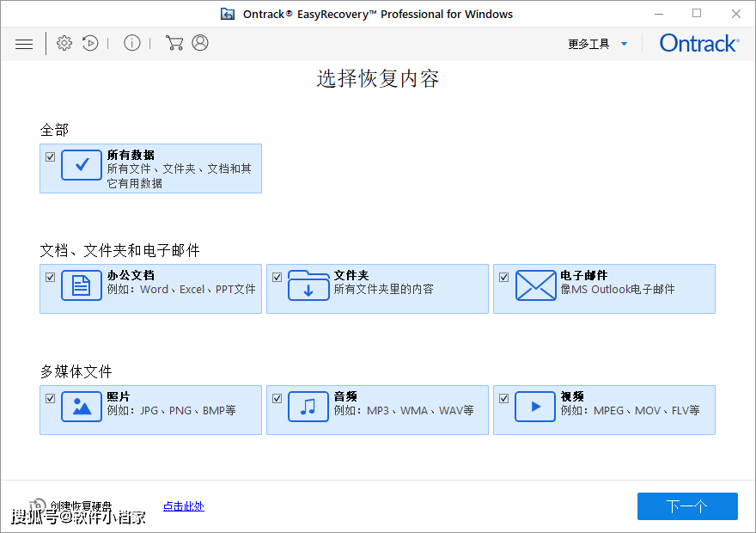Toggle the 视频 checkbox

tap(503, 398)
